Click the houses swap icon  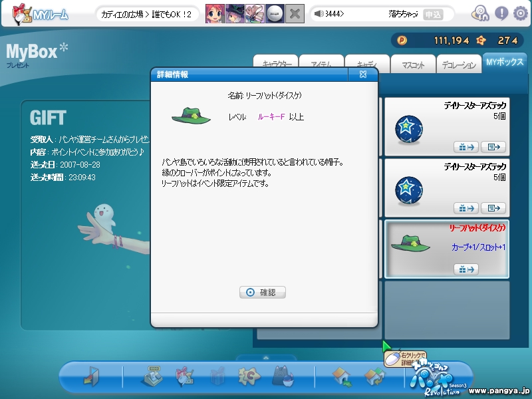[x=374, y=376]
